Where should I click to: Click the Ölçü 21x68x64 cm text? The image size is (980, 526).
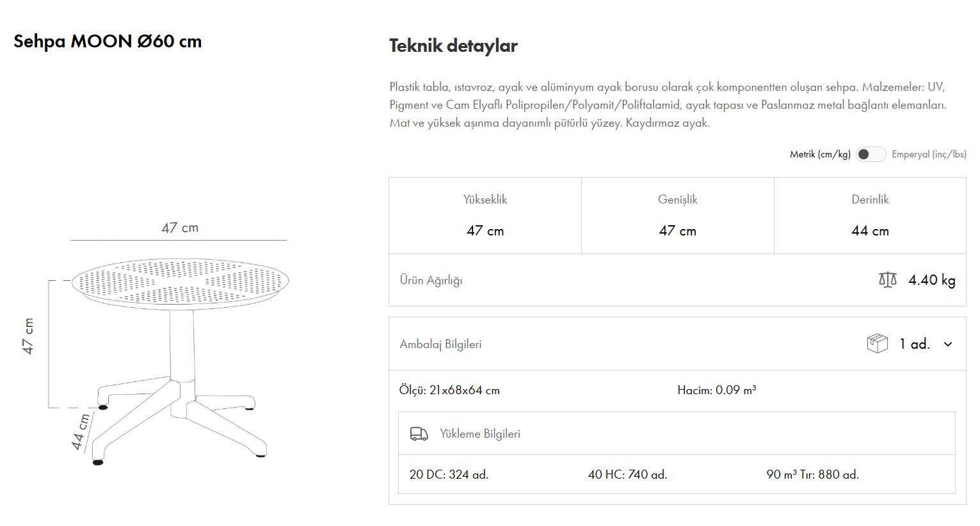coord(449,390)
